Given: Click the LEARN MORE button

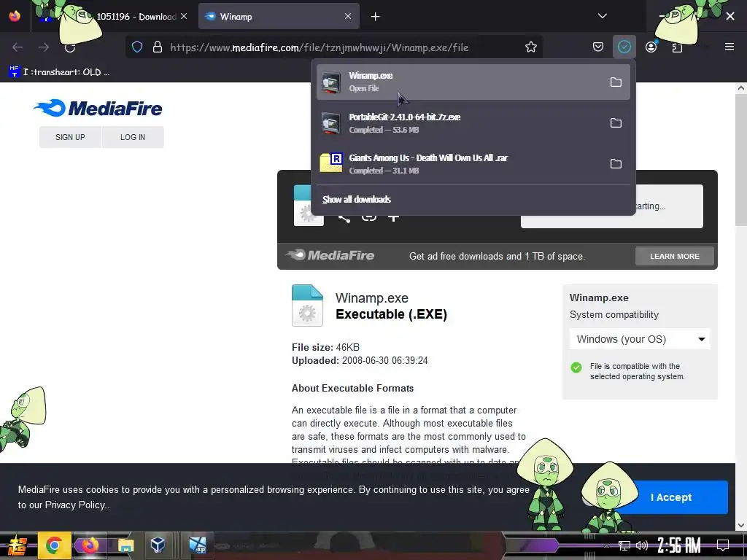Looking at the screenshot, I should [x=675, y=256].
